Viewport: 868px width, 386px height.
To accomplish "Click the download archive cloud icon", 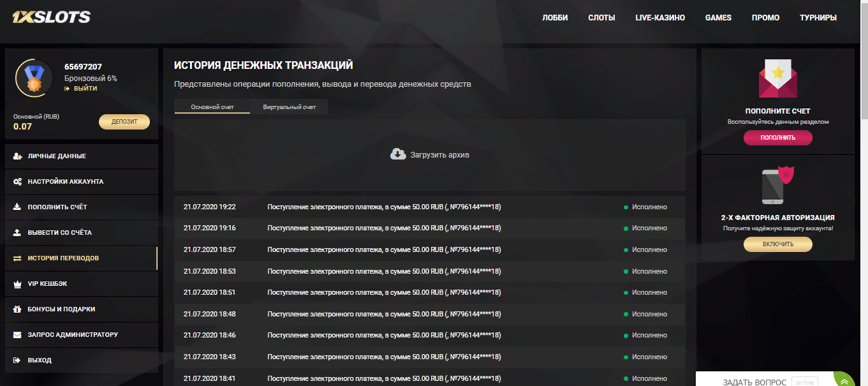I will [397, 154].
